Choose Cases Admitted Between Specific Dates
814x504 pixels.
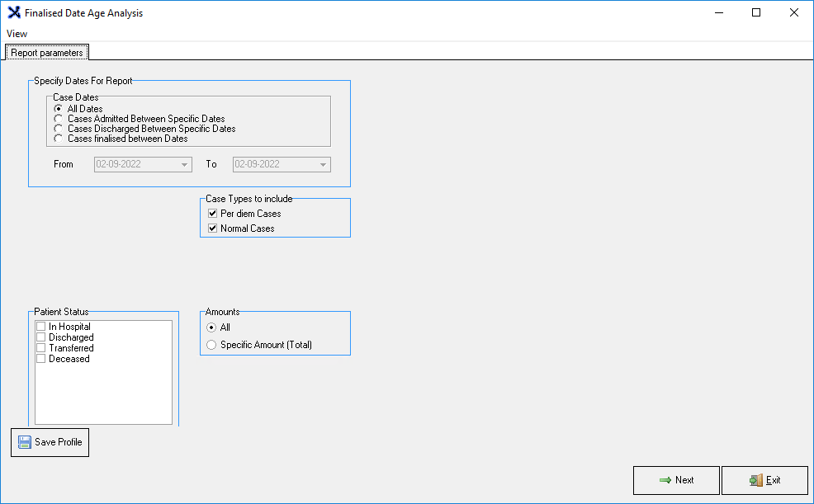tap(59, 119)
